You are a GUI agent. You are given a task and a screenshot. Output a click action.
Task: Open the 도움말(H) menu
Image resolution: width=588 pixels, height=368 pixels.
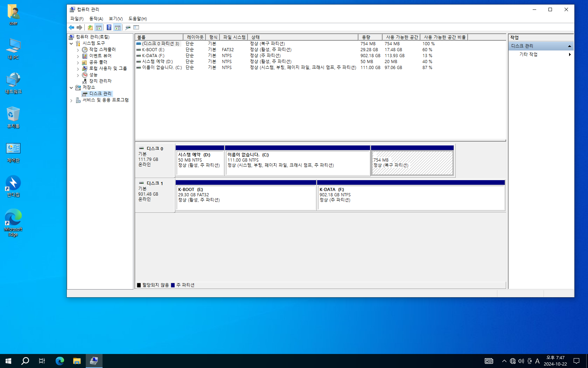tap(138, 19)
